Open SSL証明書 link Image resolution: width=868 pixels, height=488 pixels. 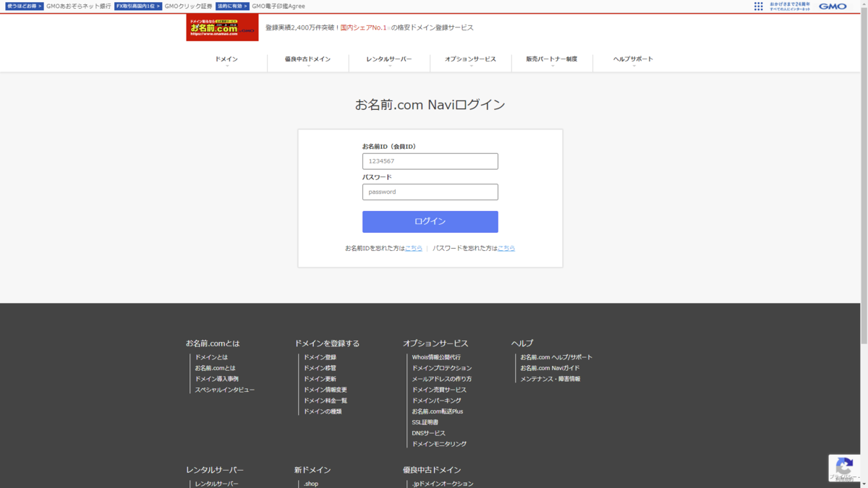pos(425,422)
